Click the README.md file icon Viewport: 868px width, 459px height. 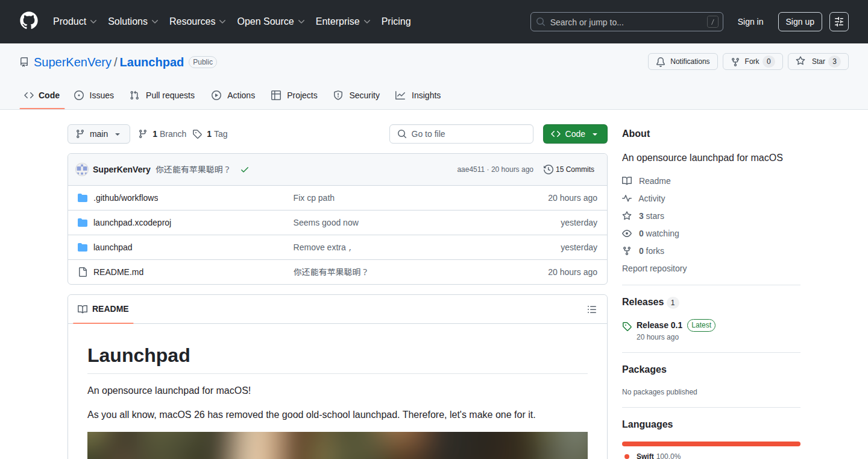[83, 272]
